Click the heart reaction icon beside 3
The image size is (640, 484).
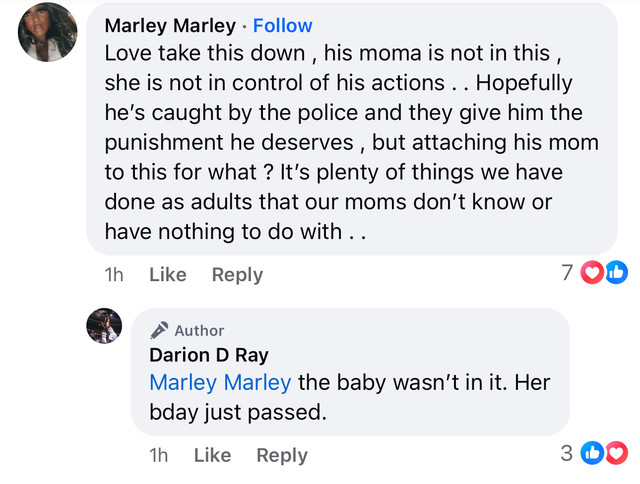(615, 454)
